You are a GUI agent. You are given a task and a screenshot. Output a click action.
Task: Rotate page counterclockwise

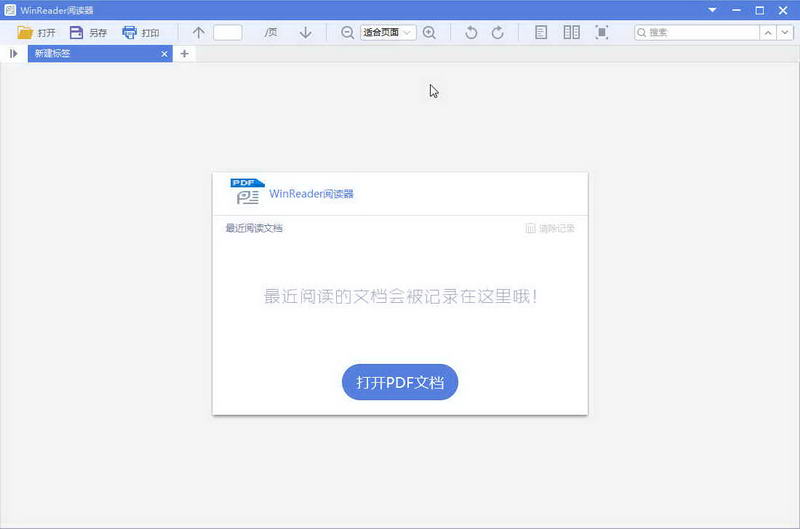[472, 32]
